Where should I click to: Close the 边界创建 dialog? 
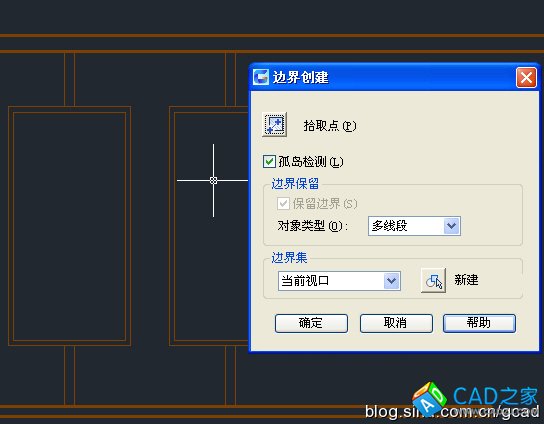(x=526, y=77)
